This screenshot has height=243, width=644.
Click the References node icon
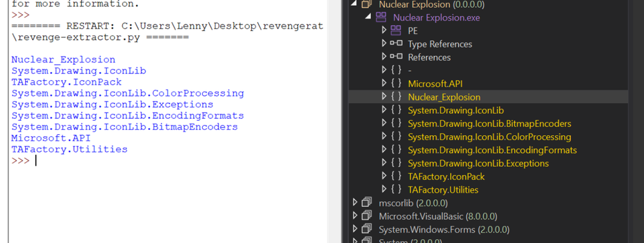coord(396,57)
